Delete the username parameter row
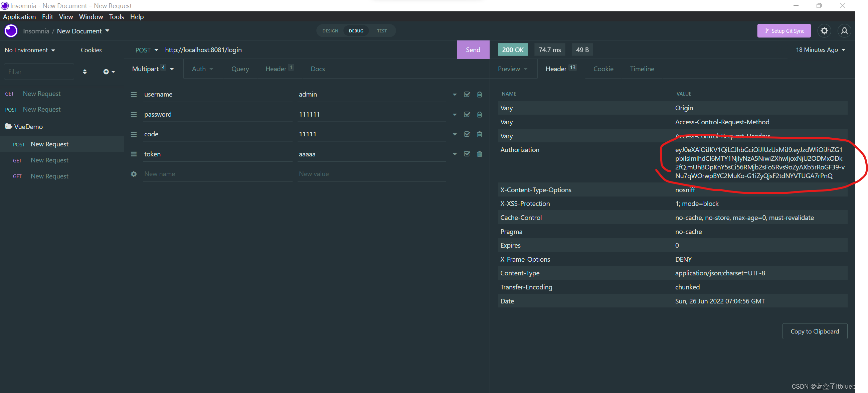868x393 pixels. [479, 95]
